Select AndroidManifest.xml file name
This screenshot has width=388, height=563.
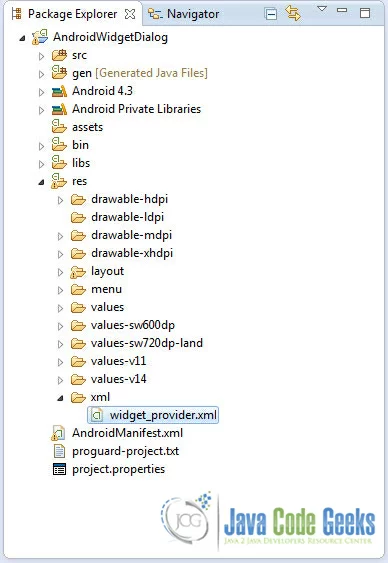127,433
